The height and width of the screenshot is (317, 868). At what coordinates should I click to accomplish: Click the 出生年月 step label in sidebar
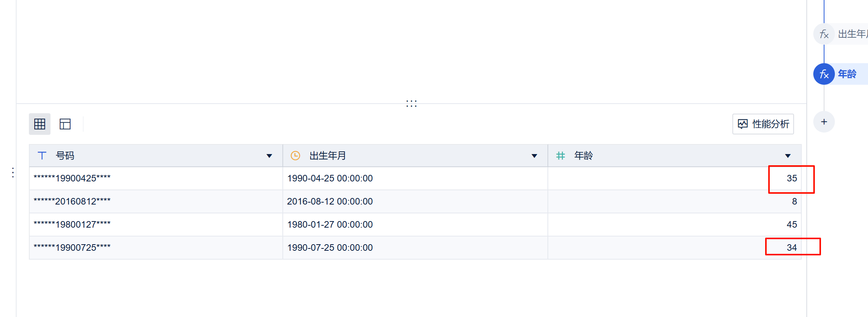[x=853, y=34]
